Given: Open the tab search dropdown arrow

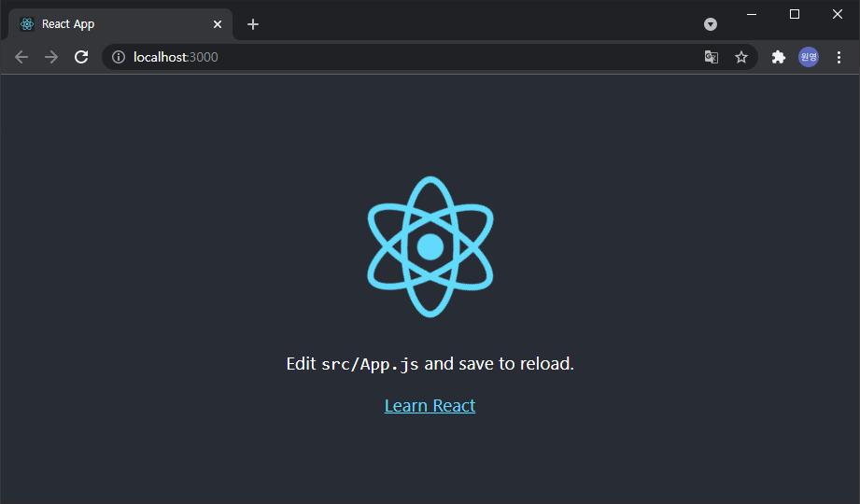Looking at the screenshot, I should click(x=711, y=24).
